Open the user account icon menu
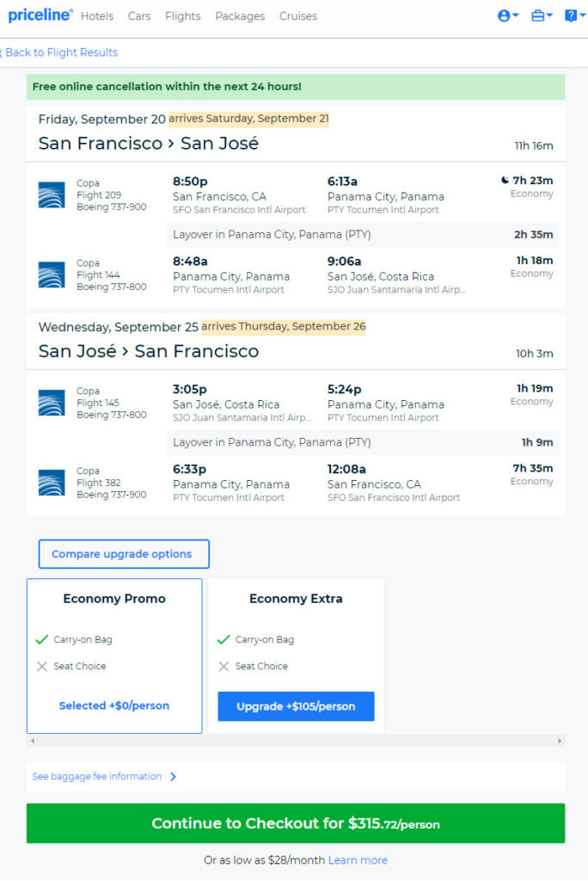 (507, 15)
